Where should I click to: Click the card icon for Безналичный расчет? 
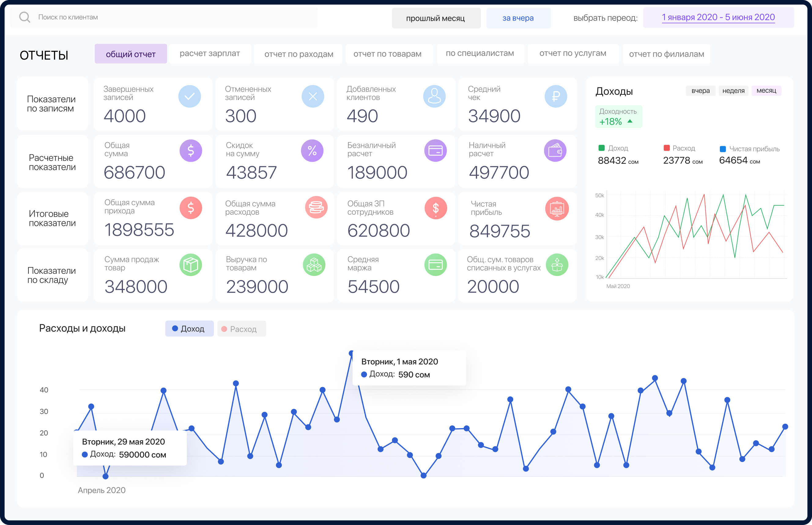click(435, 151)
